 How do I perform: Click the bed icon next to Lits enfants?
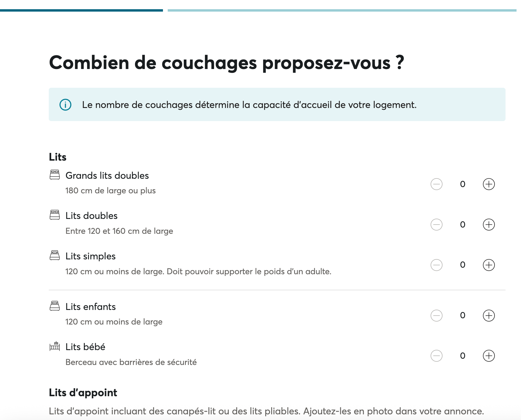tap(55, 305)
